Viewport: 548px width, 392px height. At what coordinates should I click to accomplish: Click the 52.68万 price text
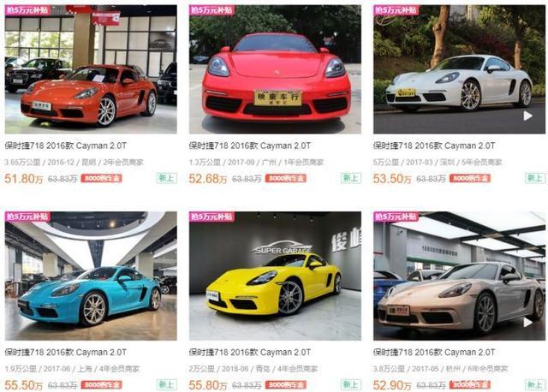(x=208, y=179)
